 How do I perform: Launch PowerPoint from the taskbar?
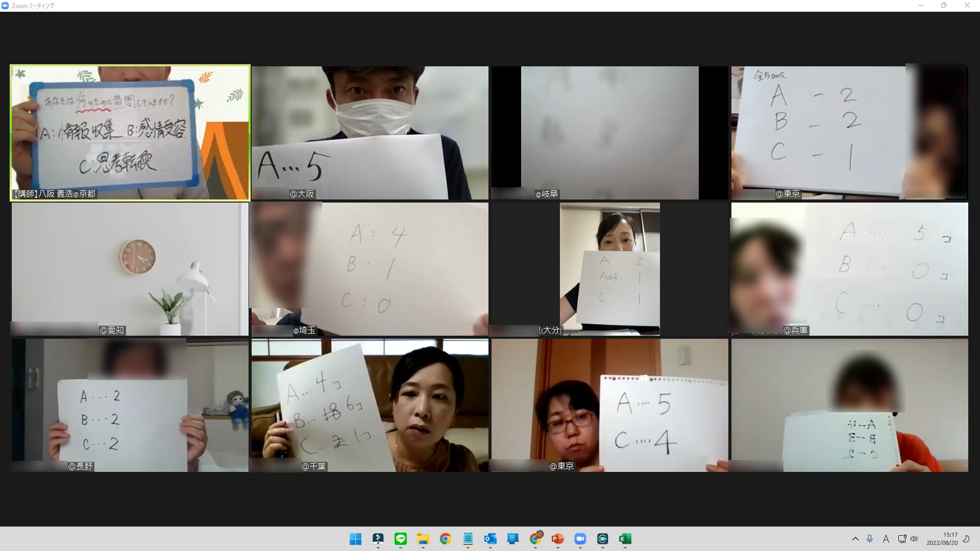[x=557, y=539]
